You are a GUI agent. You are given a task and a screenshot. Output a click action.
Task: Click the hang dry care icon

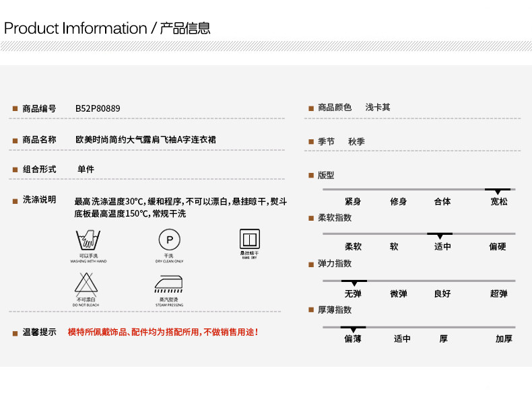click(x=250, y=239)
